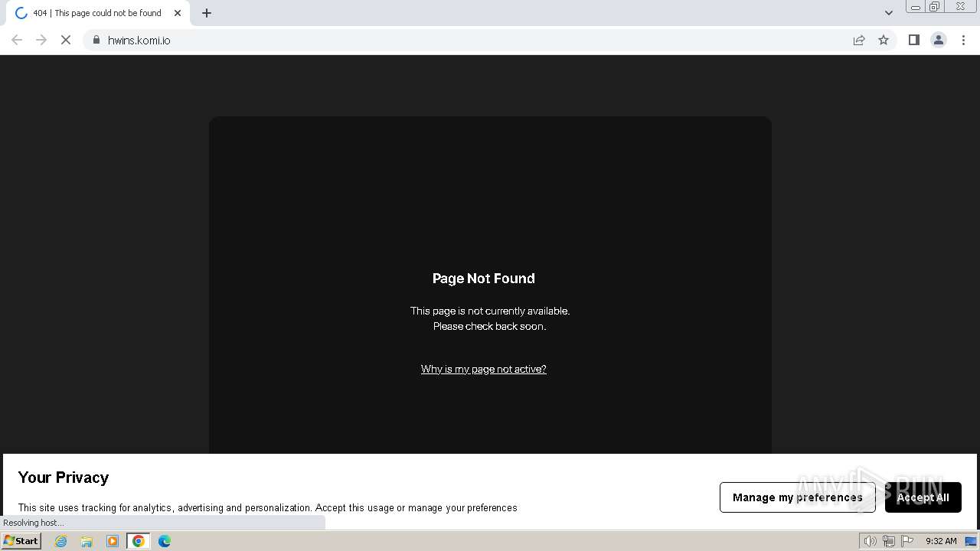Launch Internet Explorer from taskbar
980x551 pixels.
coord(61,541)
